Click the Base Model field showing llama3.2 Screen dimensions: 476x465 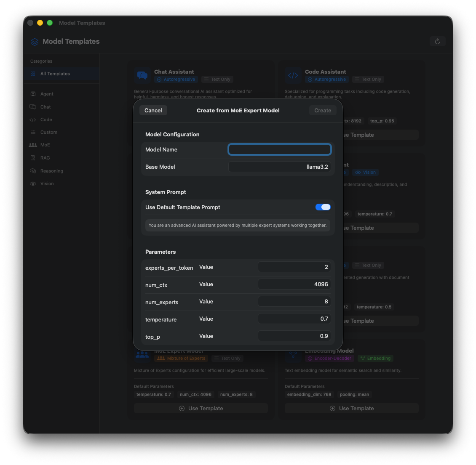tap(279, 167)
